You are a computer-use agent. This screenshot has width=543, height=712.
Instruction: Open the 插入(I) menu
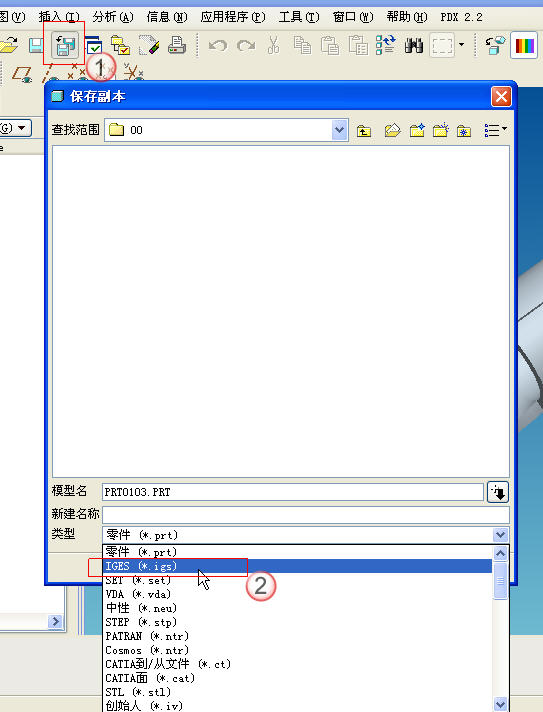point(59,17)
